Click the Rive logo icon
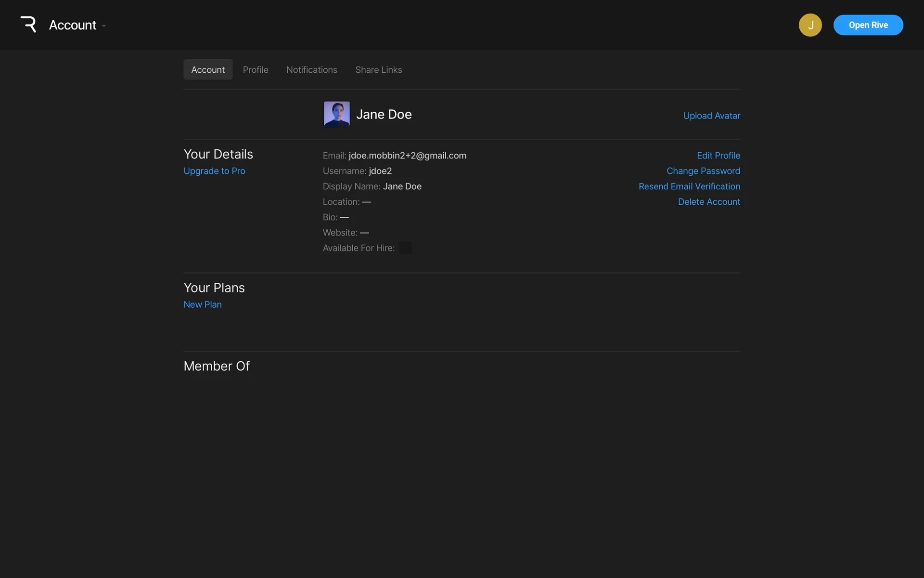Viewport: 924px width, 578px height. 28,25
